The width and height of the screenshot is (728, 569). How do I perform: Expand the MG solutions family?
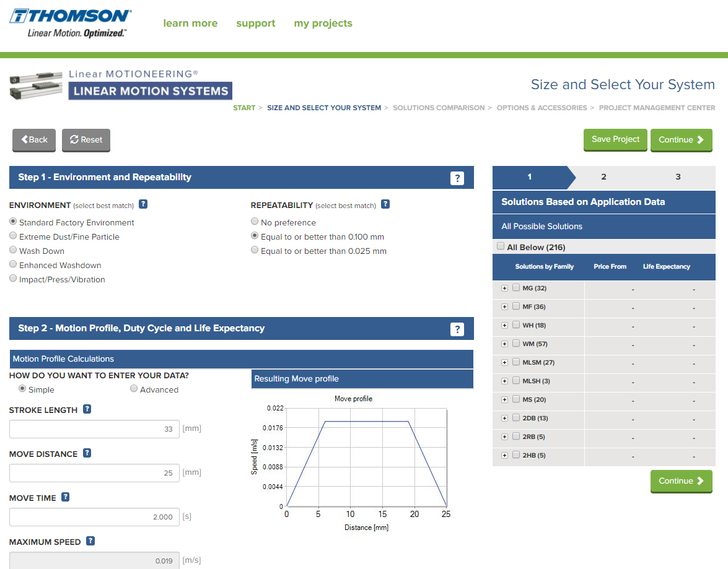coord(504,288)
